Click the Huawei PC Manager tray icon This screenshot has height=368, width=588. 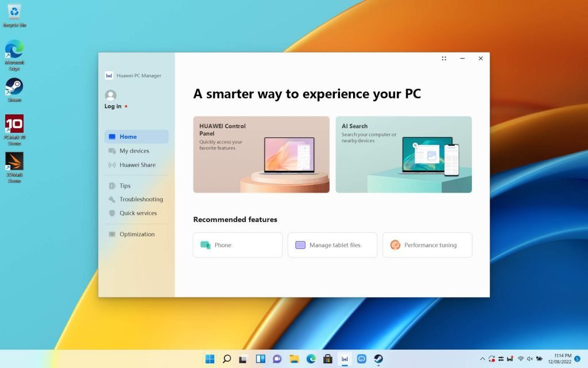click(510, 359)
